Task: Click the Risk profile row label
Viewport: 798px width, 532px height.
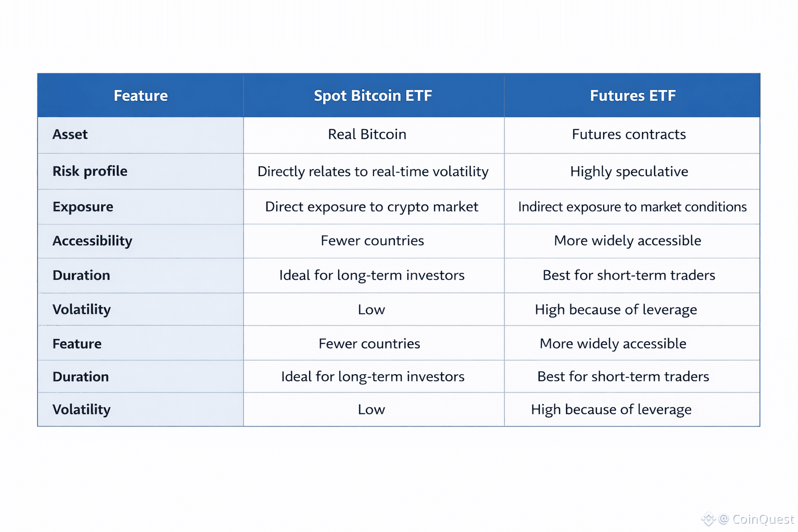Action: pyautogui.click(x=90, y=171)
